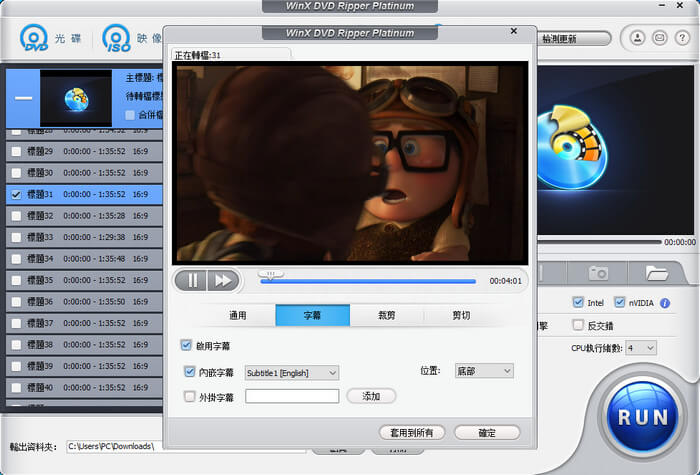The width and height of the screenshot is (700, 475).
Task: Click the main window preview progress bar
Action: [599, 242]
